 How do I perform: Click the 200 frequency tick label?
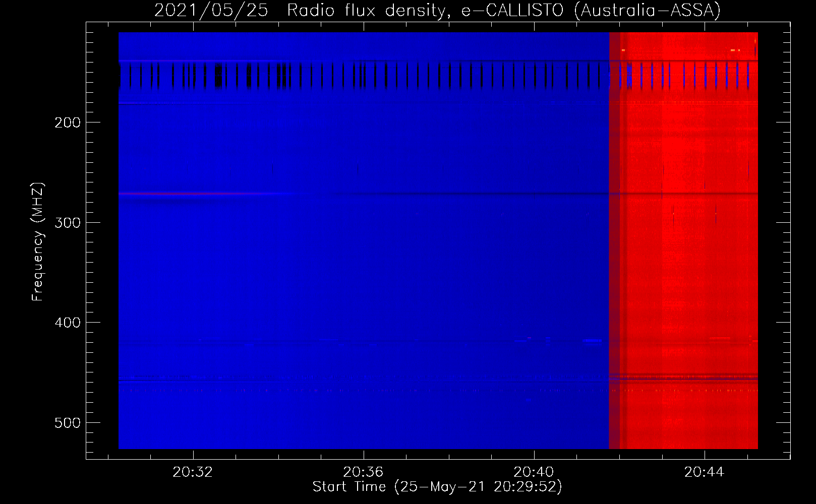coord(67,122)
